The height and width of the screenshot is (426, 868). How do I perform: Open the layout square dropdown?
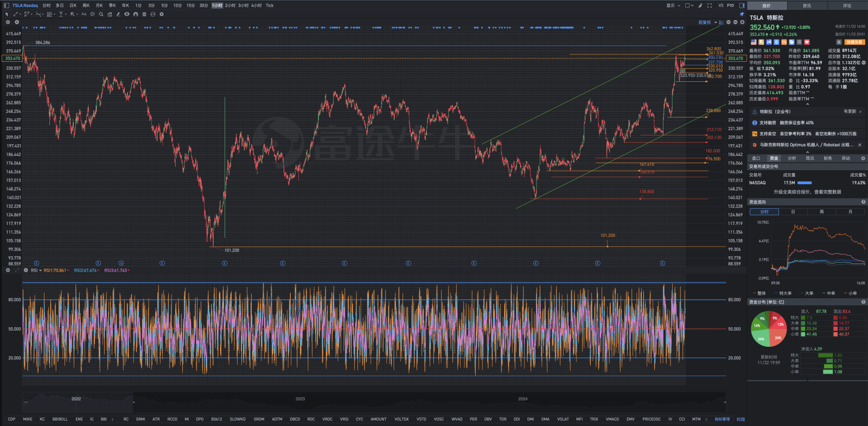click(x=690, y=5)
